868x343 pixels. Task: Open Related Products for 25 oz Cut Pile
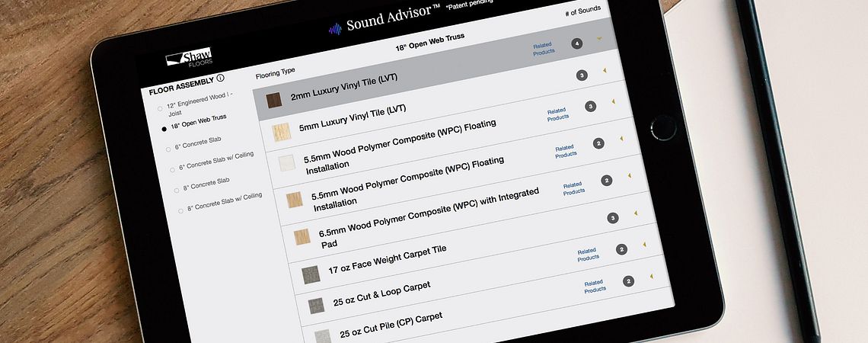[x=595, y=287]
